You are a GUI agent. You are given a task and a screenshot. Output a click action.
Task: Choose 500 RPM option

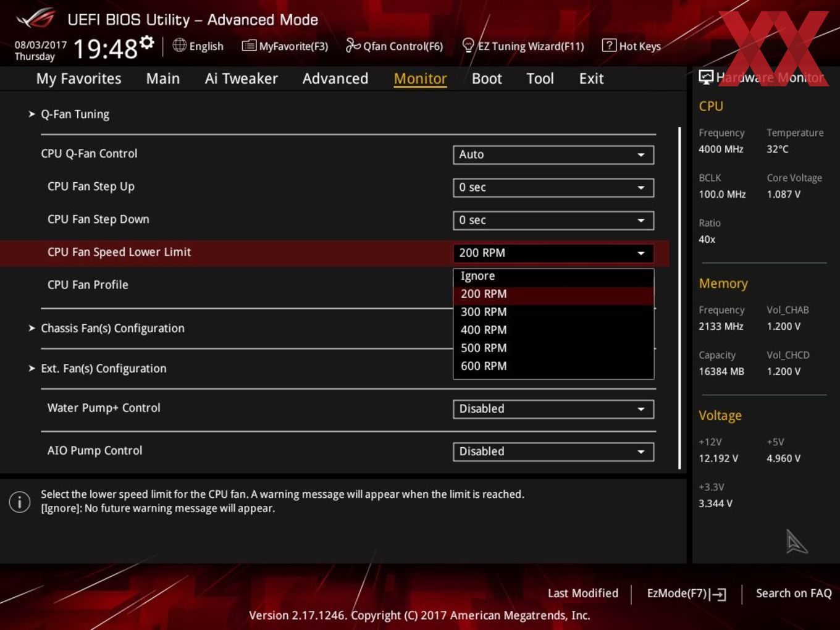pos(553,348)
